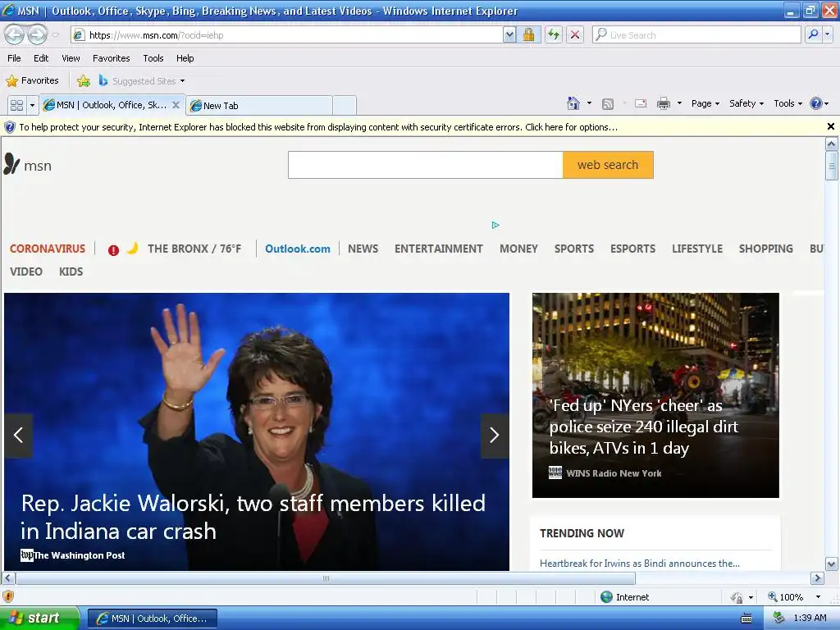Open the NYers dirt bikes story thumbnail
The width and height of the screenshot is (840, 630).
tap(655, 395)
